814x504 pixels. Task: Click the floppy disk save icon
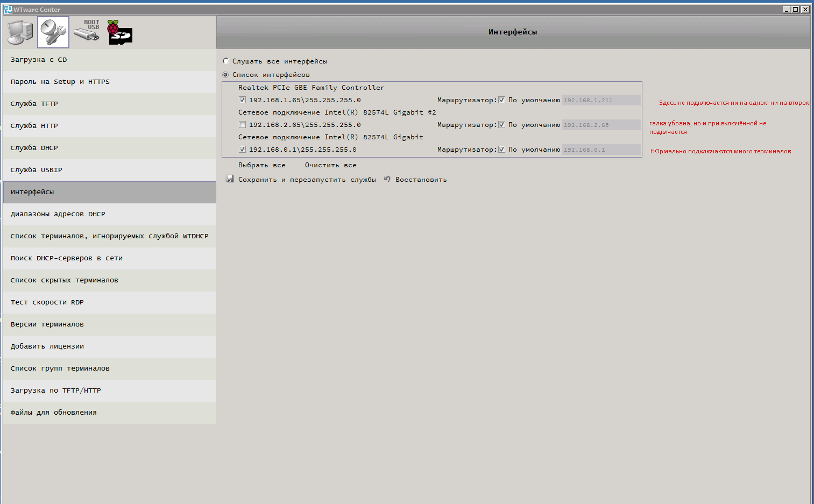(x=230, y=179)
